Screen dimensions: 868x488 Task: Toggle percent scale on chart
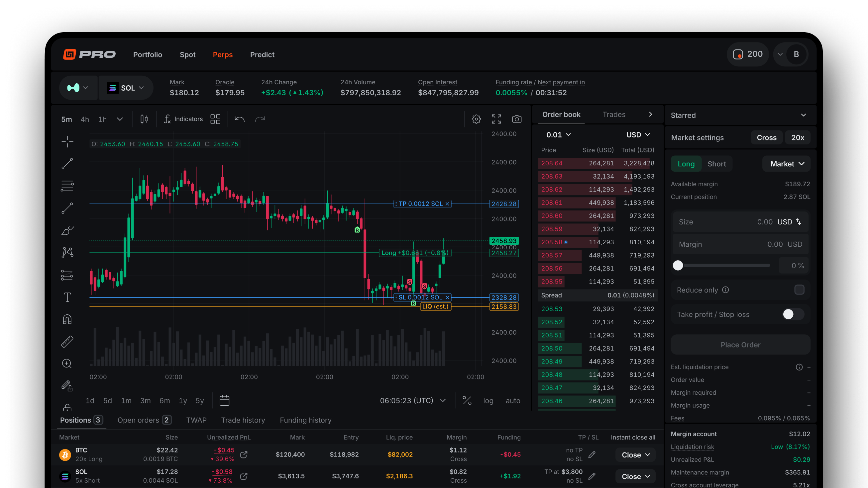tap(467, 400)
